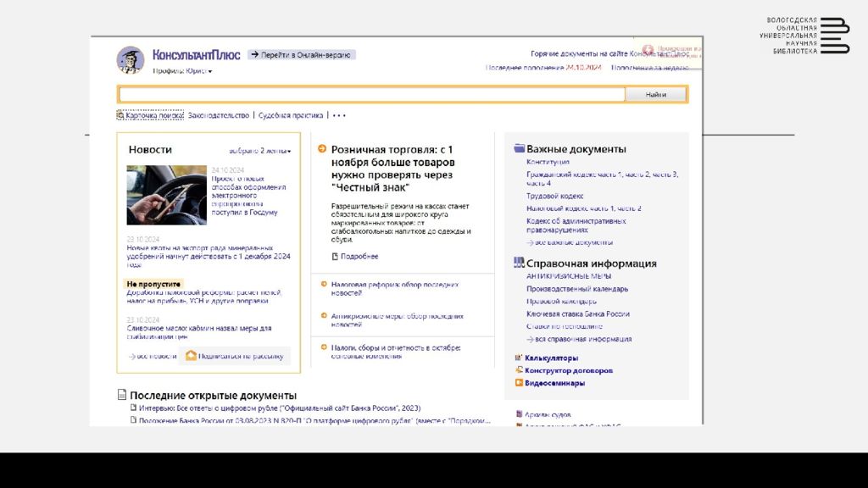Open Кодекс об административных правонарушениях

click(x=576, y=225)
